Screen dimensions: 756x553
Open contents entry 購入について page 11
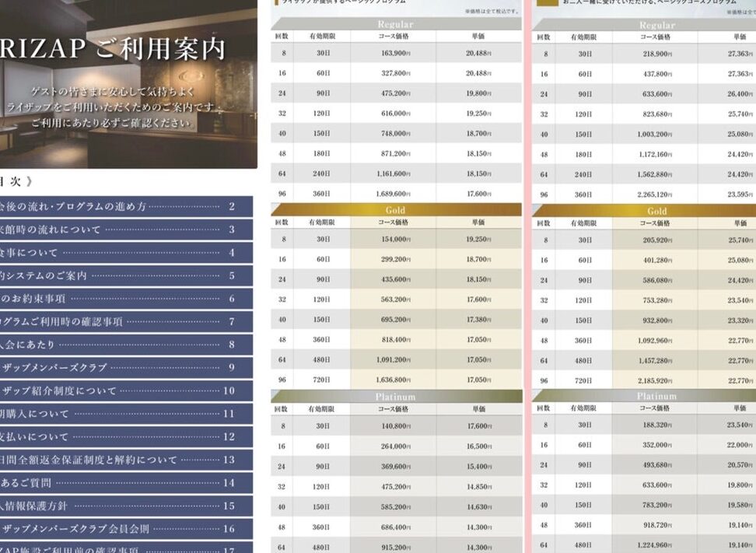pos(126,414)
